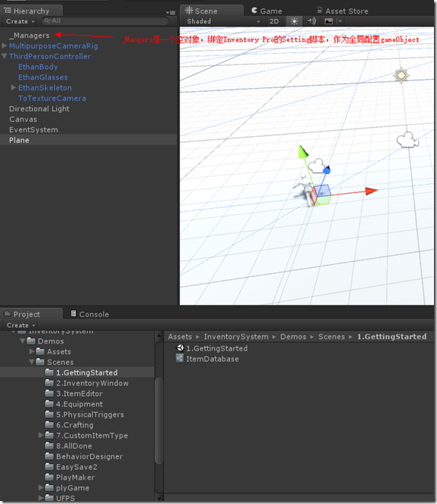Screen dimensions: 437x504
Task: Select the ItemDatabase asset
Action: coord(207,359)
